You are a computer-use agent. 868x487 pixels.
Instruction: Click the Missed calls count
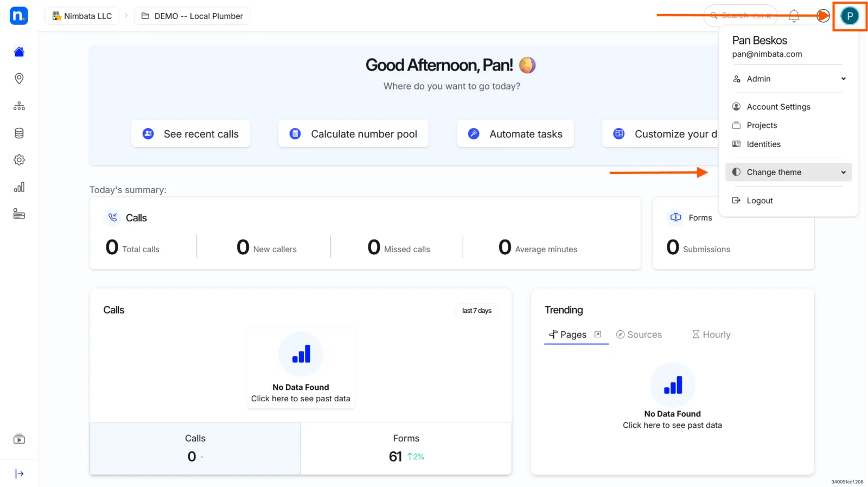374,247
